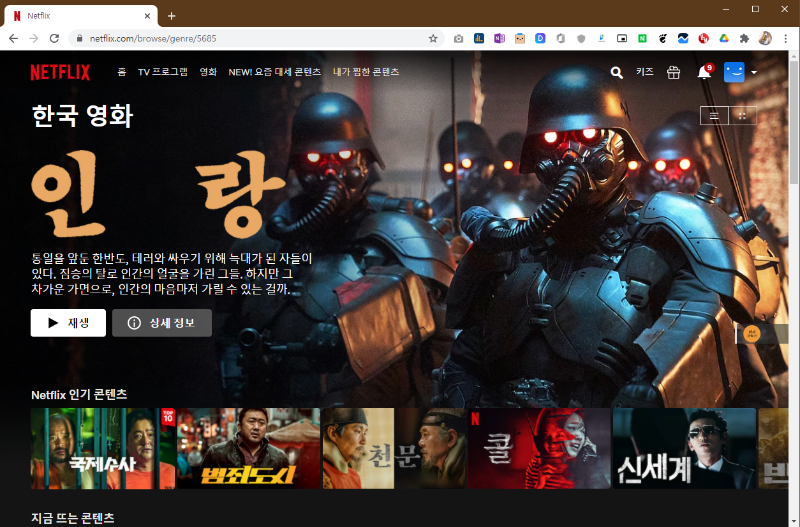The image size is (800, 527).
Task: Open the 키즈 link
Action: (x=645, y=73)
